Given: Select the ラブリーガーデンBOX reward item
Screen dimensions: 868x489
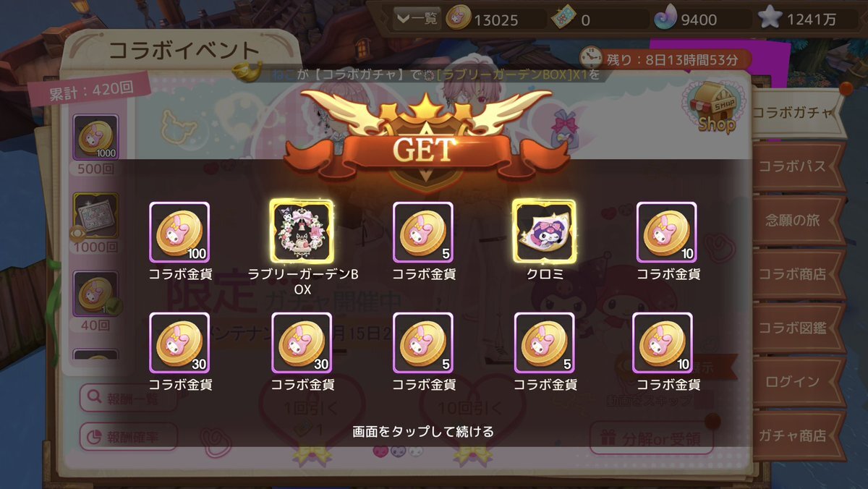Looking at the screenshot, I should pyautogui.click(x=301, y=231).
